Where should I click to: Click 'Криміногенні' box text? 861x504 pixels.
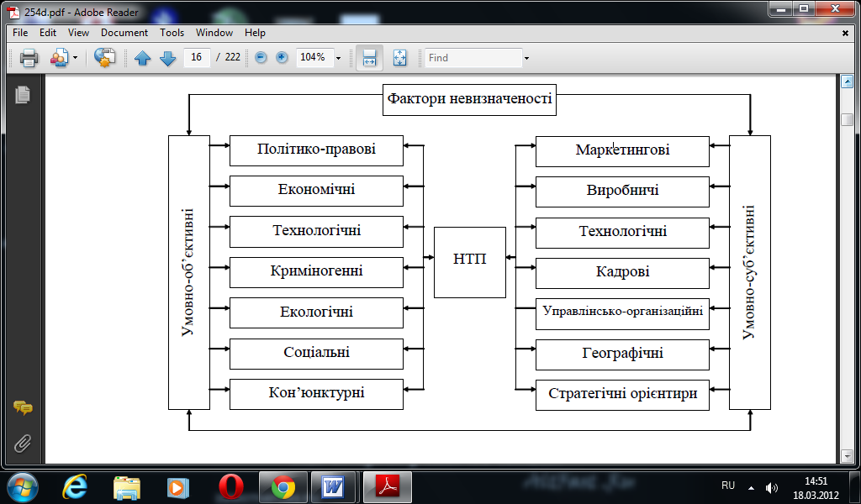coord(316,270)
